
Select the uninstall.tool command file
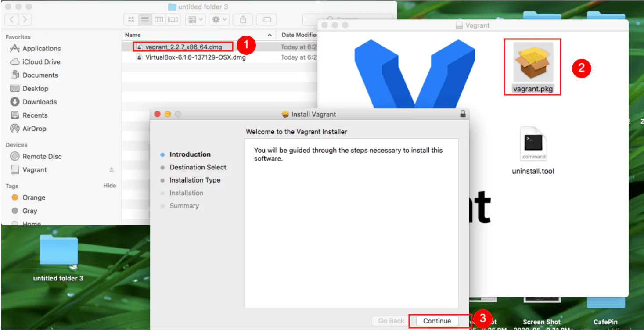click(x=533, y=144)
